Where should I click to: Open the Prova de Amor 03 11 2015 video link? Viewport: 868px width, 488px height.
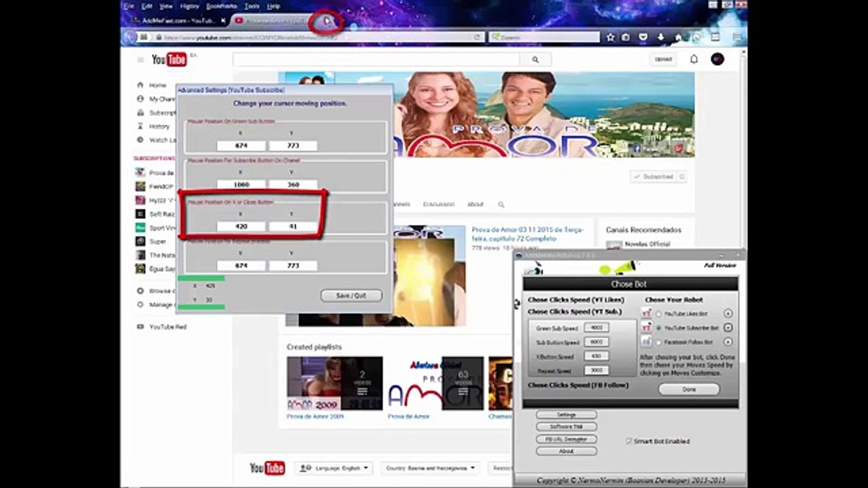(528, 235)
